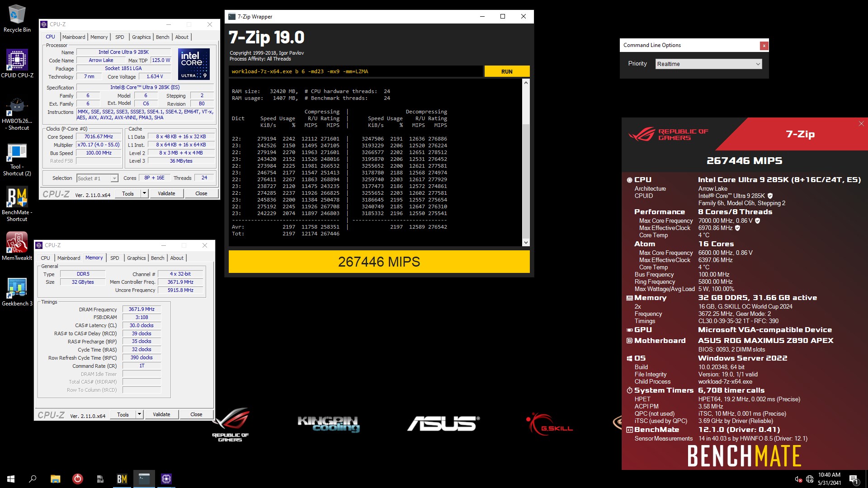Click 7-Zip output scrollbar down arrow
868x488 pixels.
[x=526, y=243]
